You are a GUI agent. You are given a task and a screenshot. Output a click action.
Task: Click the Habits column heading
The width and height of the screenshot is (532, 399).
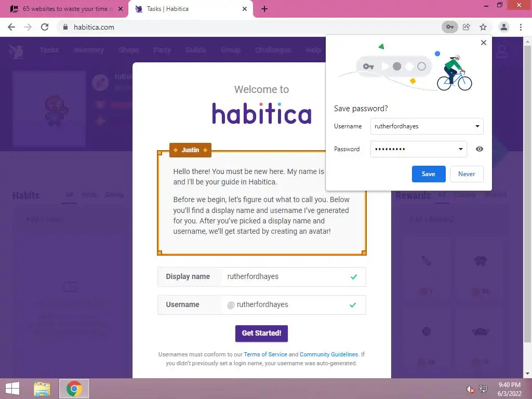[26, 195]
